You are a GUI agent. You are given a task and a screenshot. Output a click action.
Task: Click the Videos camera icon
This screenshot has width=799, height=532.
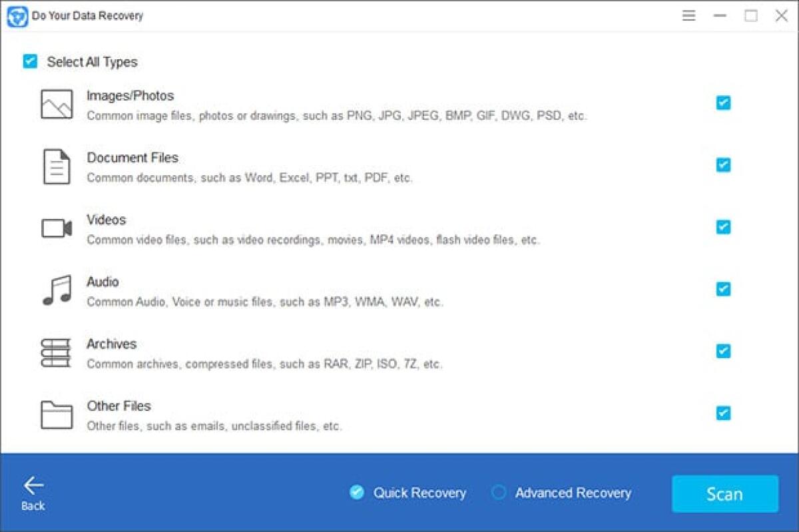pyautogui.click(x=56, y=227)
